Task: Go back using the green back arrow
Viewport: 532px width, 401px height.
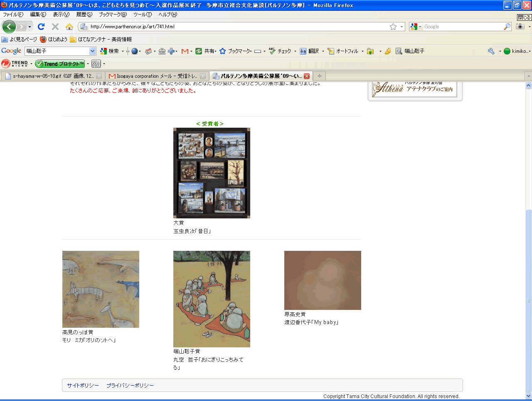Action: (x=9, y=27)
